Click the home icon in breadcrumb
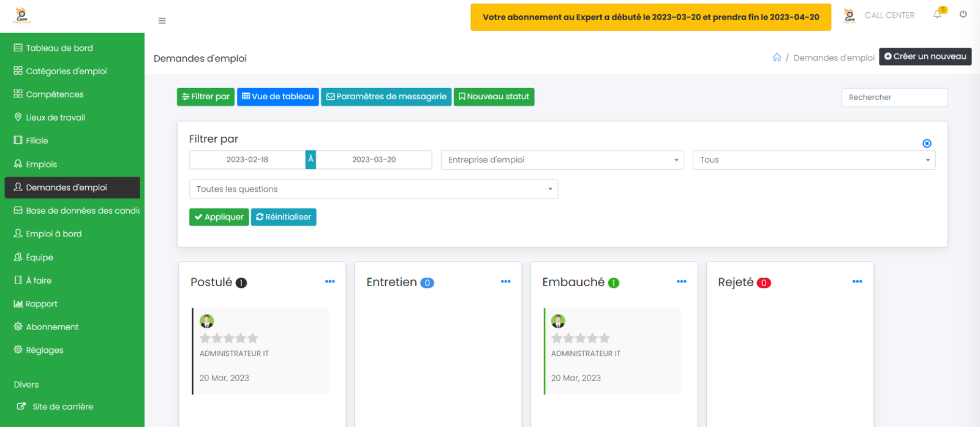Image resolution: width=980 pixels, height=427 pixels. 777,58
